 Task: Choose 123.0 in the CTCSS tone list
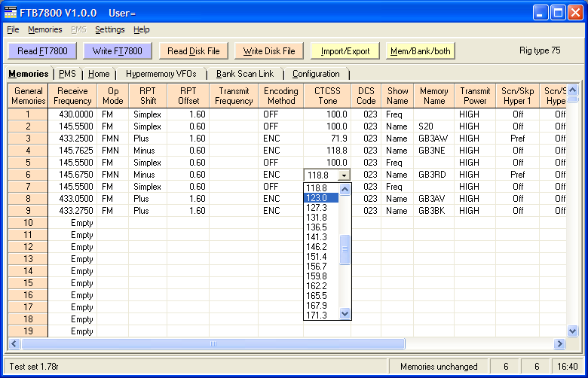click(x=321, y=198)
